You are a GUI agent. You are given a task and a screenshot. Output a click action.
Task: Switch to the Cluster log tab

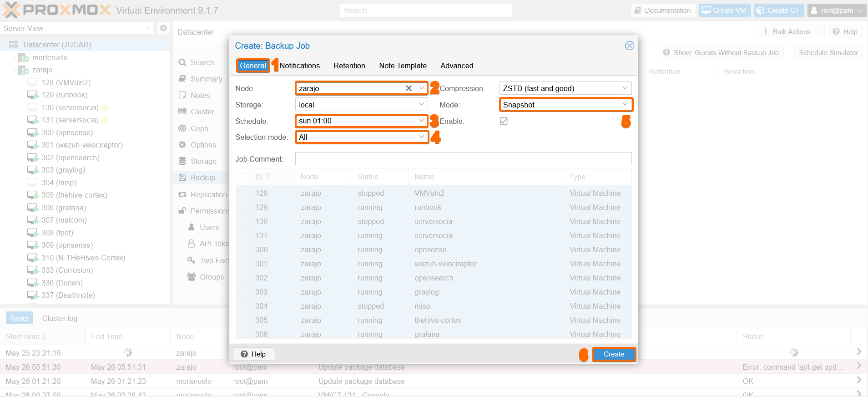(60, 318)
